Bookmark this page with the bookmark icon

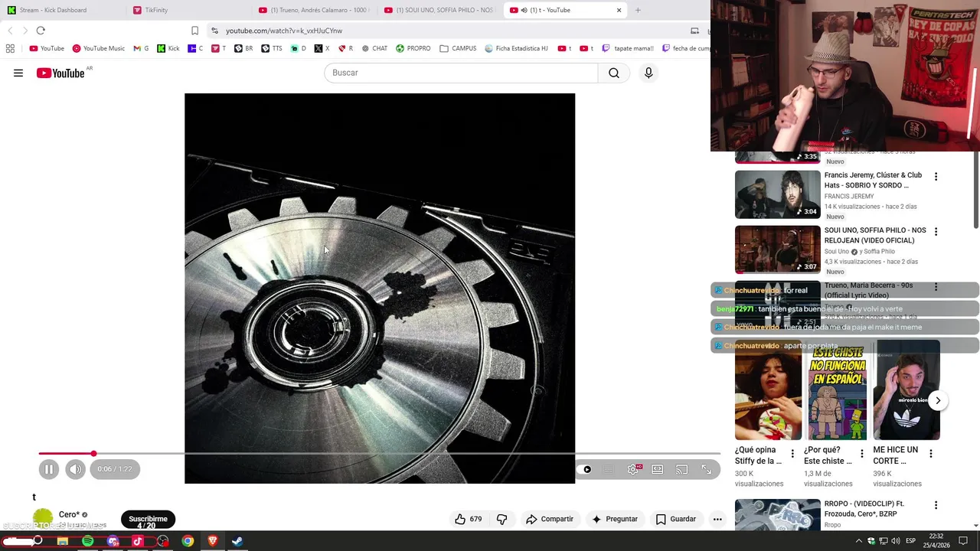pos(194,31)
